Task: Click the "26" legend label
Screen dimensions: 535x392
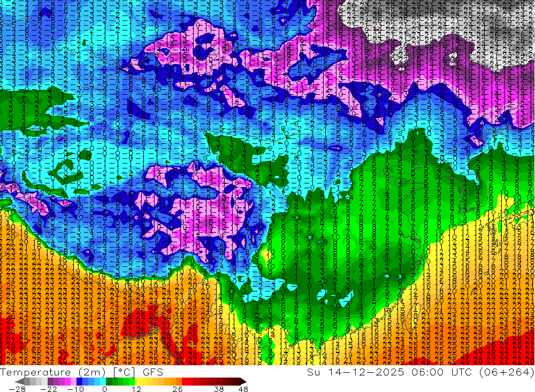Action: pyautogui.click(x=178, y=389)
